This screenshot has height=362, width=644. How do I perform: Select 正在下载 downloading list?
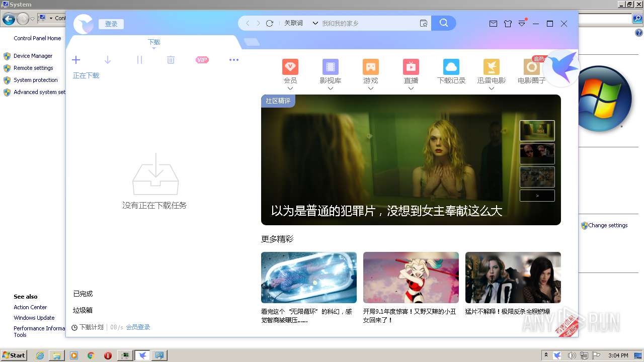(x=86, y=75)
